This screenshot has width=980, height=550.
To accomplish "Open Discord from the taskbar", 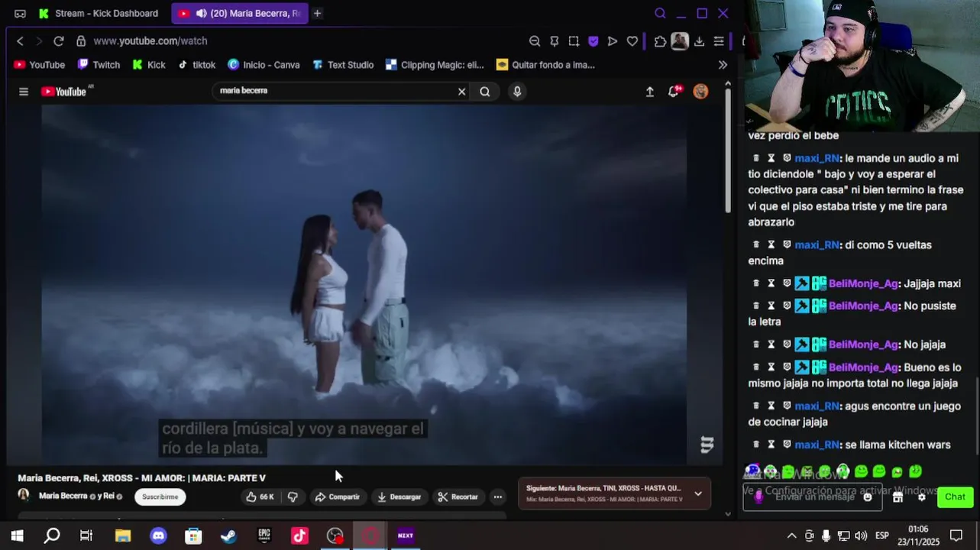I will [158, 535].
